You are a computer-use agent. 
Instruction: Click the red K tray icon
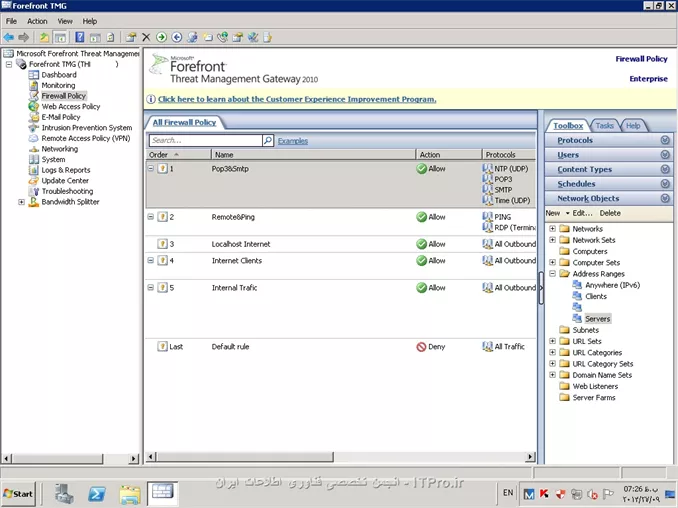point(544,494)
